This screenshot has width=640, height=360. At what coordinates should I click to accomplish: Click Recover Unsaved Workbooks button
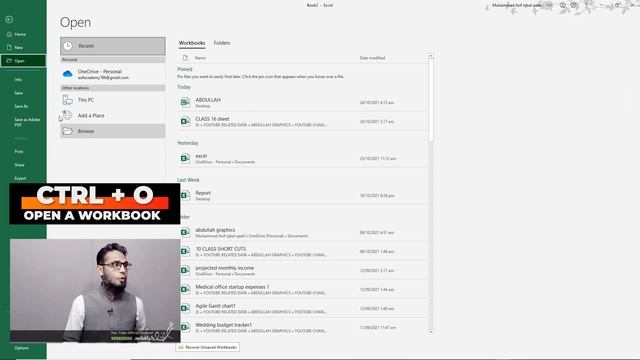tap(207, 347)
